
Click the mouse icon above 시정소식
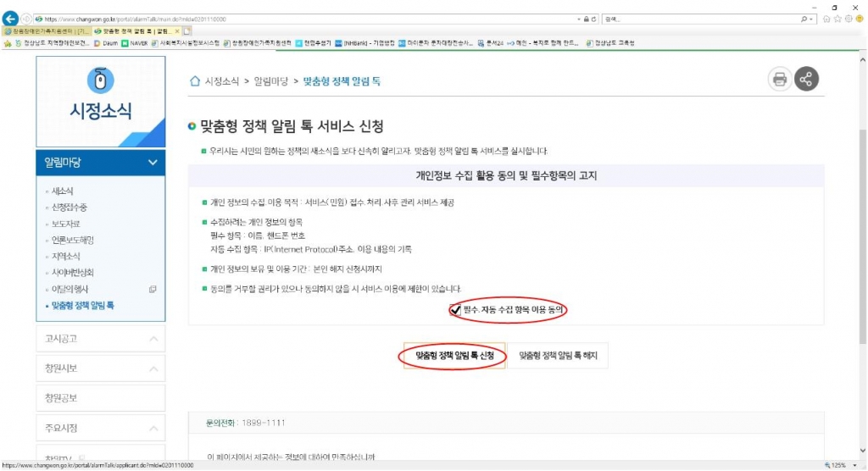100,80
